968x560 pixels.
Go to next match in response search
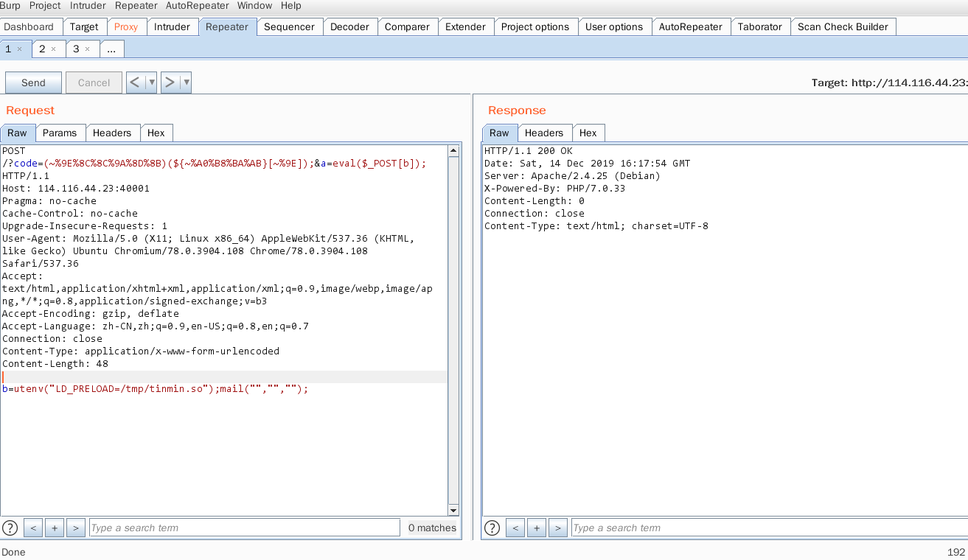click(x=558, y=528)
